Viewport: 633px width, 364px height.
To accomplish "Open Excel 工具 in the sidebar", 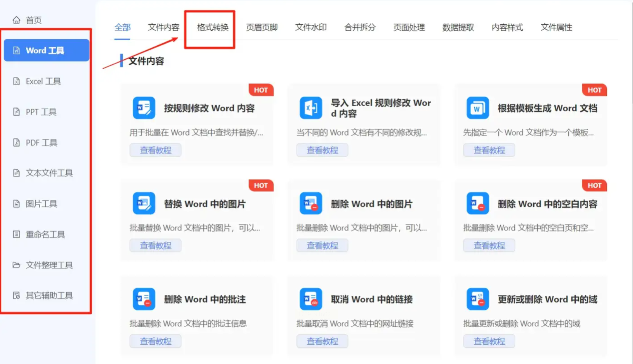I will click(x=43, y=81).
